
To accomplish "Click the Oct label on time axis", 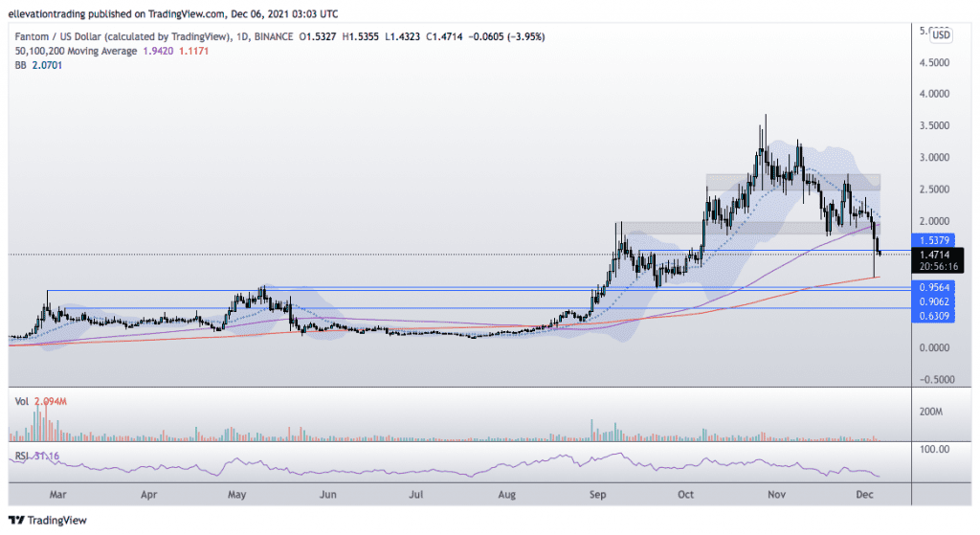I will pos(685,495).
